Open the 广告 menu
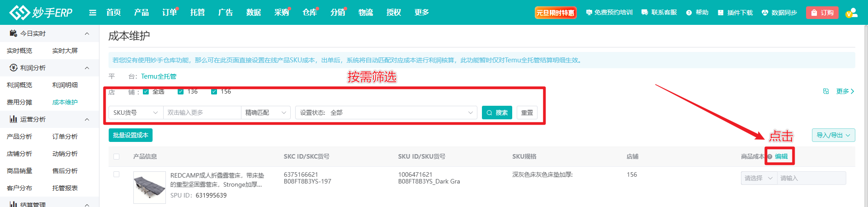Image resolution: width=868 pixels, height=207 pixels. 226,12
